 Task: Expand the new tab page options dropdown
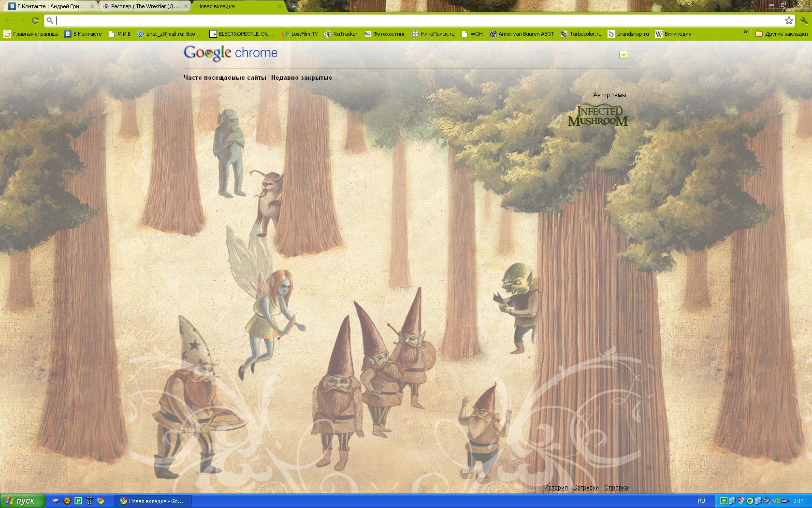coord(623,55)
